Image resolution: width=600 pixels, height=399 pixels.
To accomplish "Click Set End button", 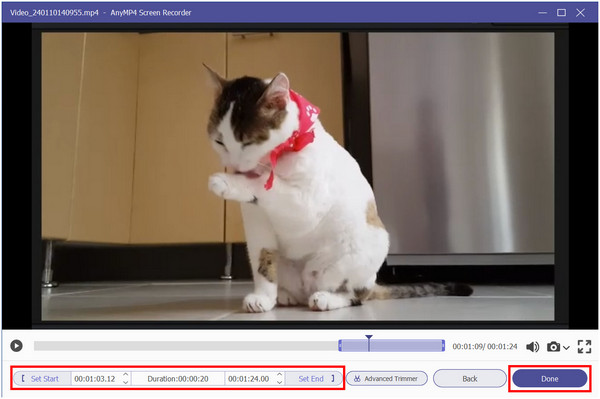I will [x=314, y=379].
